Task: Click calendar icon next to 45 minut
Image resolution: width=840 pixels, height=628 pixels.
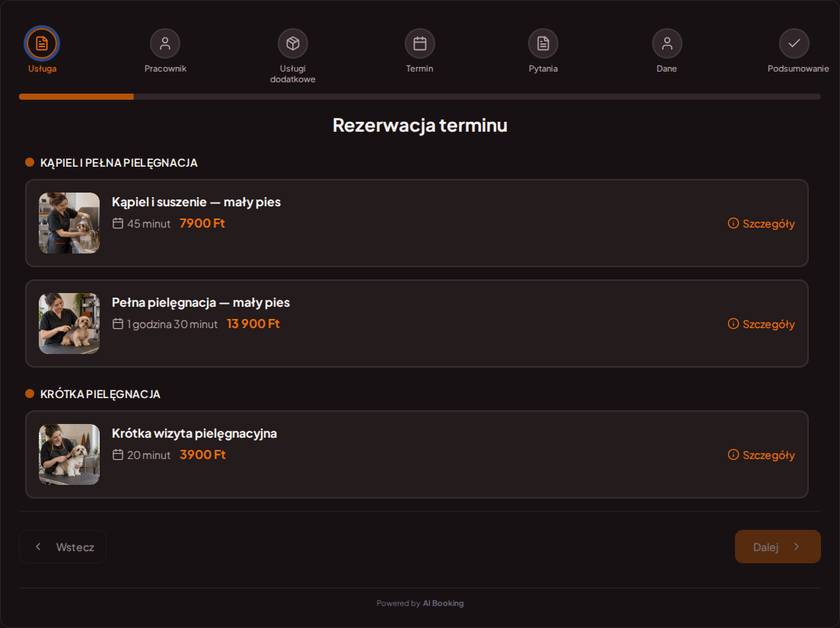Action: coord(118,223)
